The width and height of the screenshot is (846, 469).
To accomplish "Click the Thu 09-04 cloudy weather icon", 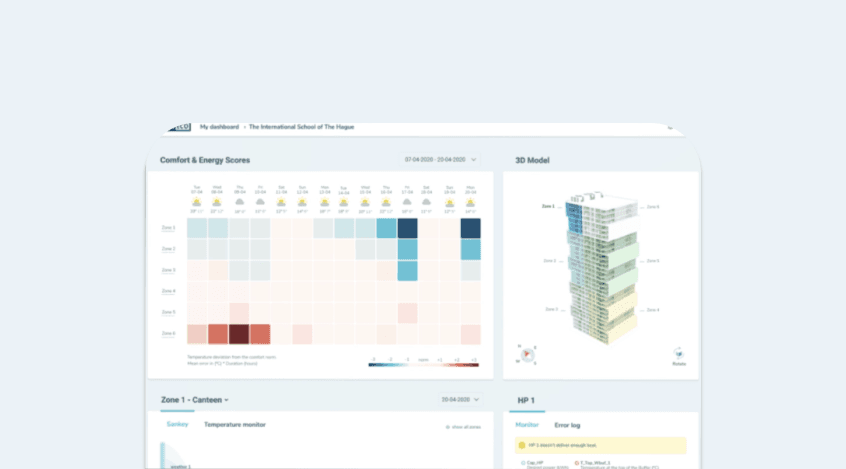I will tap(239, 202).
